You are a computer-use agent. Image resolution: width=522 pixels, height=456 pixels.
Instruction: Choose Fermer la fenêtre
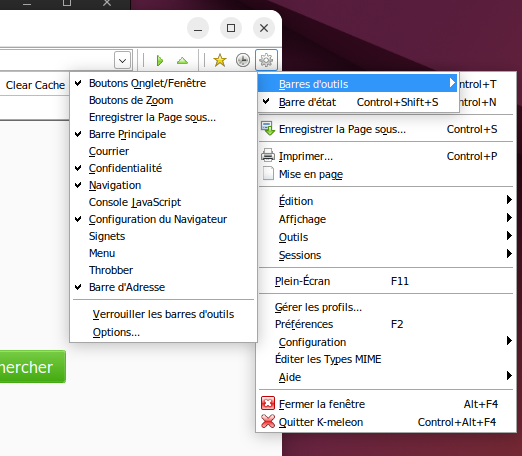(386, 404)
